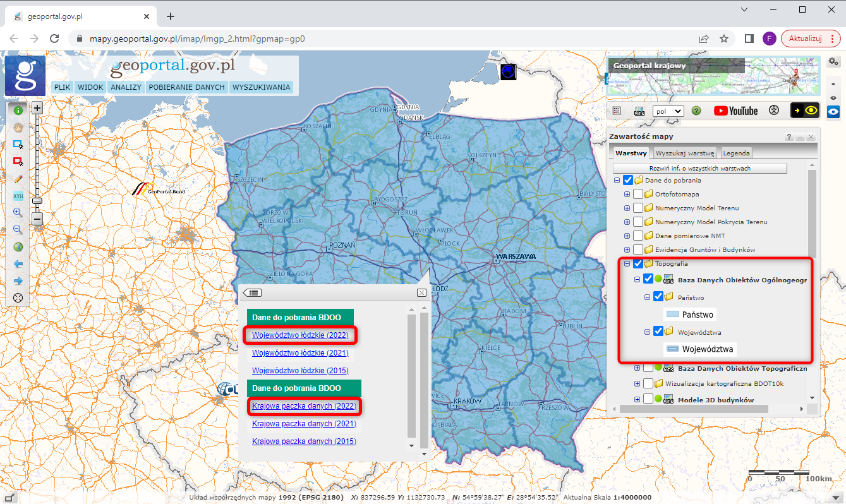Open the XYH coordinates tool
The height and width of the screenshot is (504, 846).
18,196
